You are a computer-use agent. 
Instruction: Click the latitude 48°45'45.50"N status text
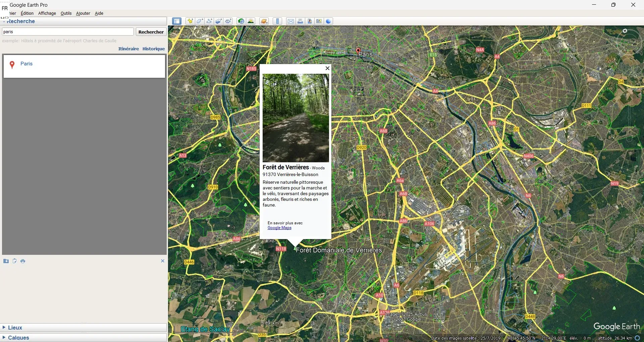point(522,338)
